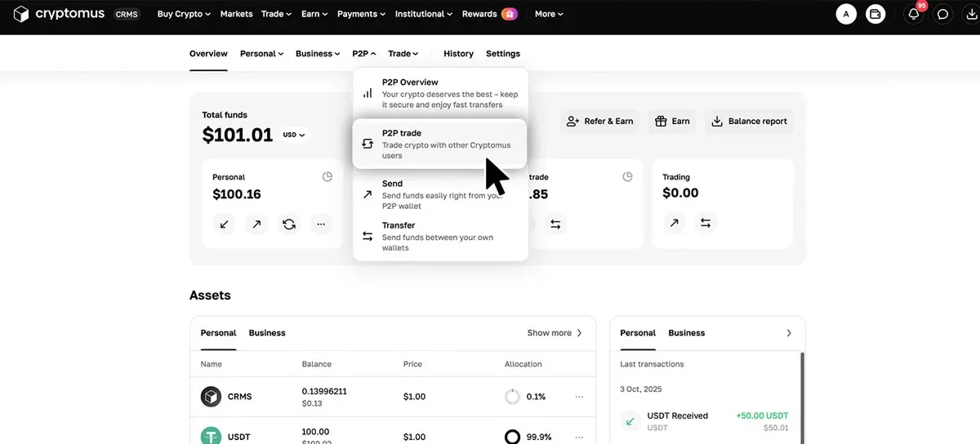Select P2P trade menu item
Image resolution: width=980 pixels, height=444 pixels.
coord(440,144)
